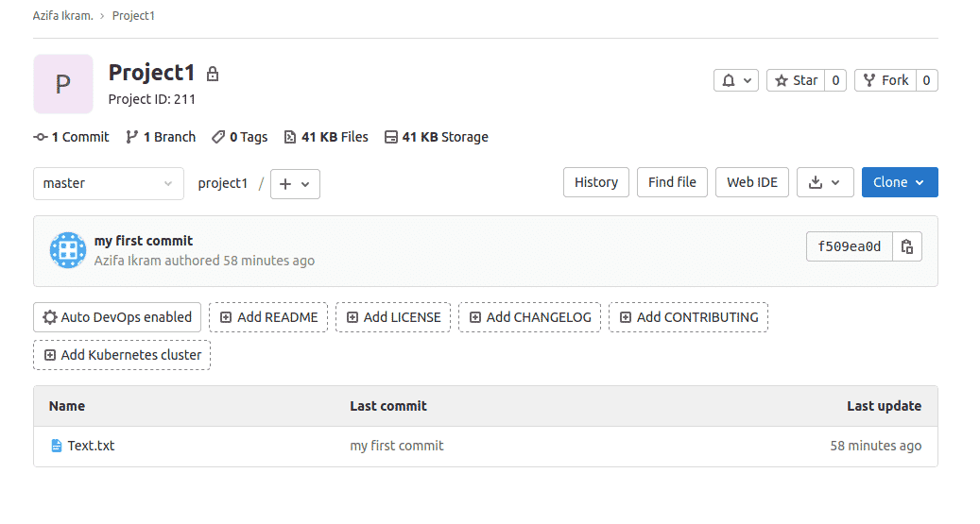Click Add README button
Screen dimensions: 980x524
click(x=268, y=317)
